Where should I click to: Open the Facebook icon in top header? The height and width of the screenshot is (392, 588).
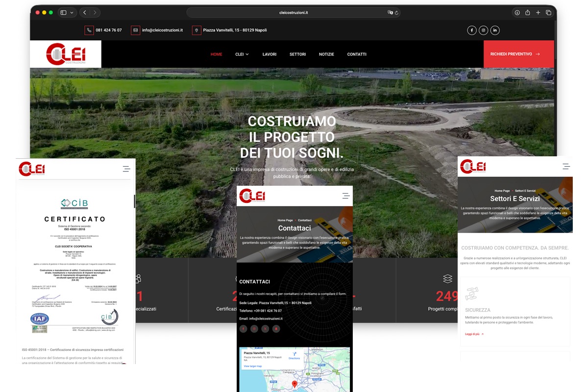[471, 30]
